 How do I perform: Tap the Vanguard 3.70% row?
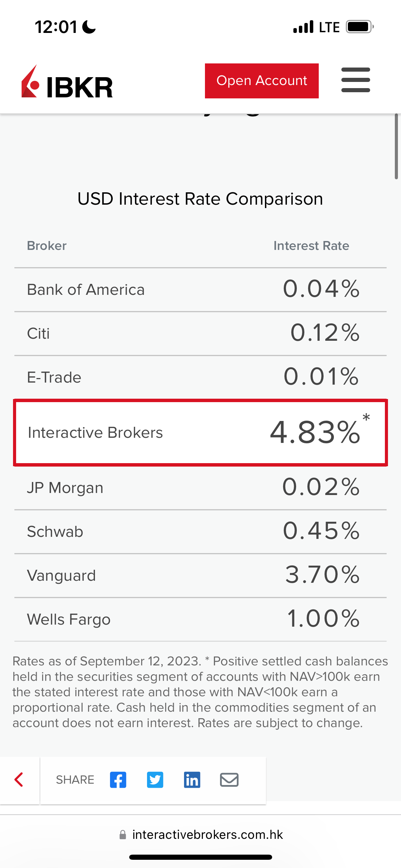[200, 575]
